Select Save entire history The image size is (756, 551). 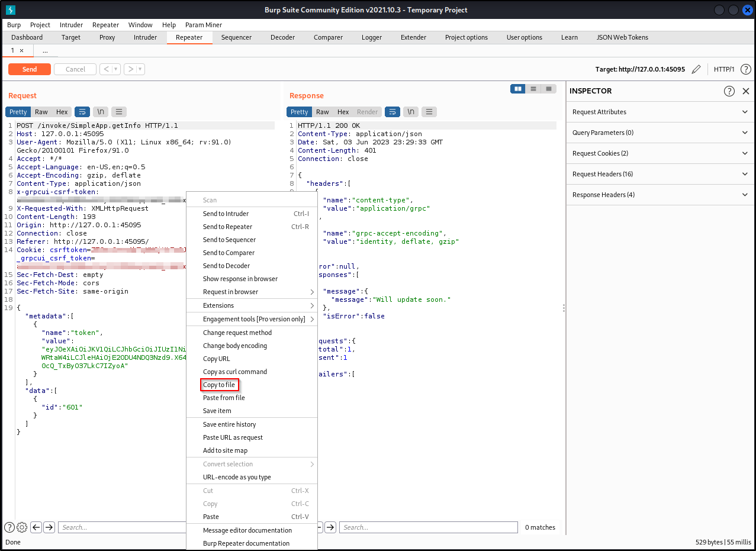[x=252, y=424]
